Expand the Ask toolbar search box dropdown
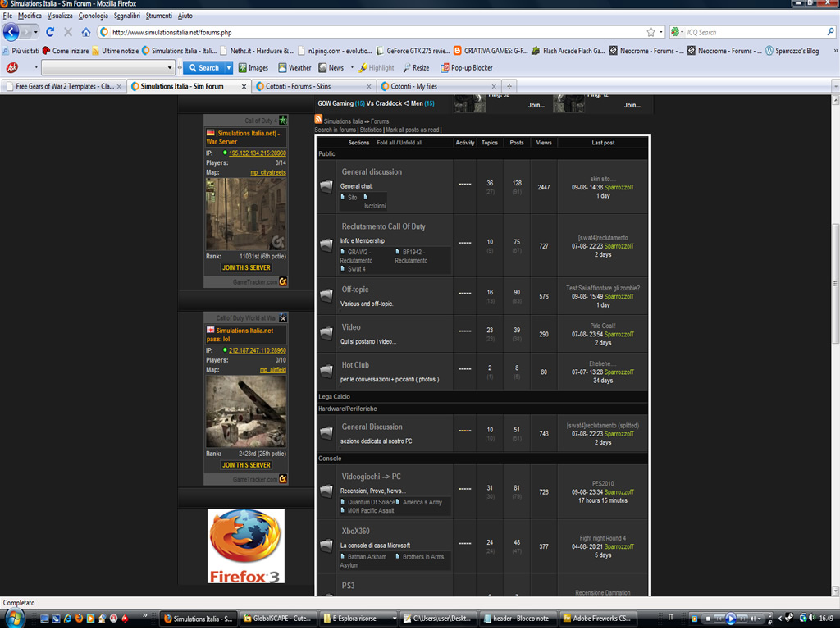 [x=170, y=68]
